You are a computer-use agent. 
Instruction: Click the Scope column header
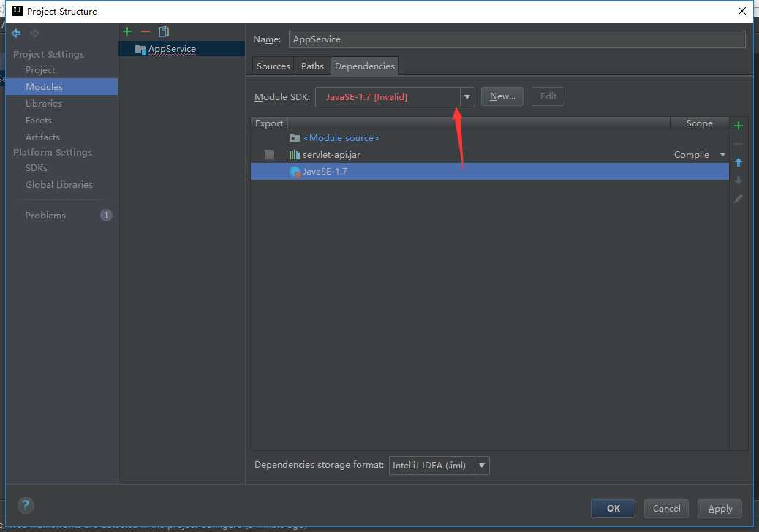click(700, 123)
